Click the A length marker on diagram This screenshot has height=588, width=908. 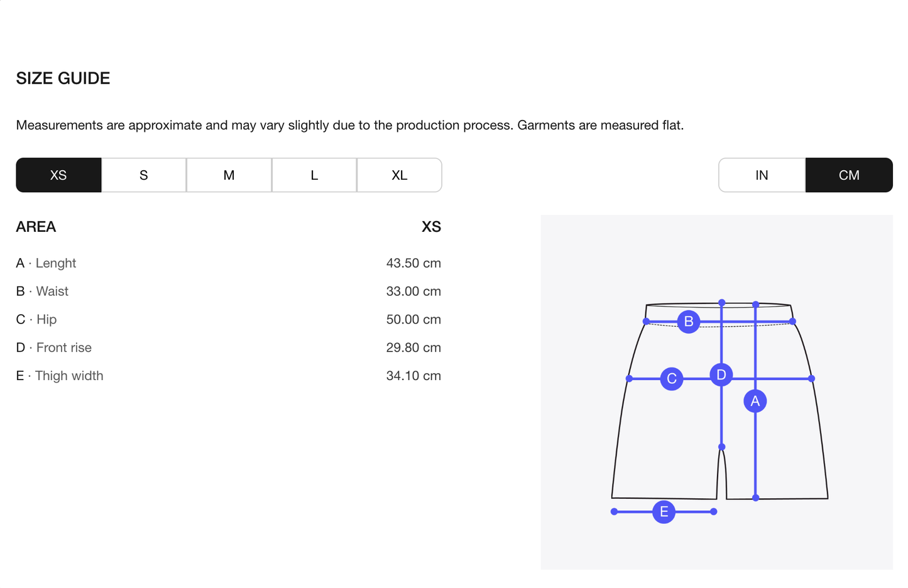755,401
